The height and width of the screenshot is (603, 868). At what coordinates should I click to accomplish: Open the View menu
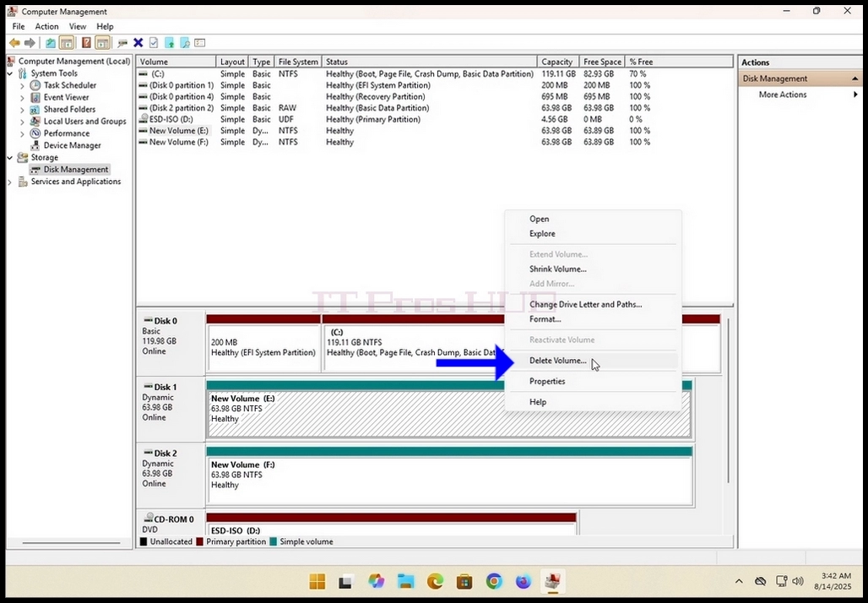tap(78, 26)
